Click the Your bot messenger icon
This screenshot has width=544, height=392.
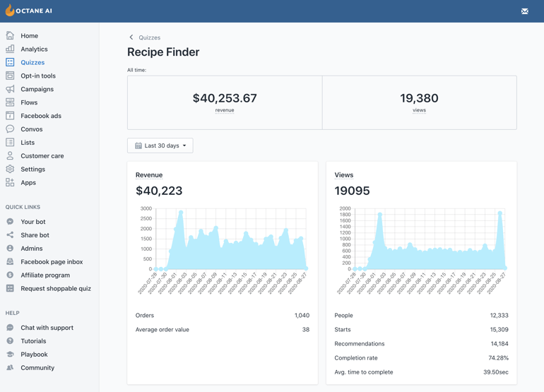tap(10, 221)
